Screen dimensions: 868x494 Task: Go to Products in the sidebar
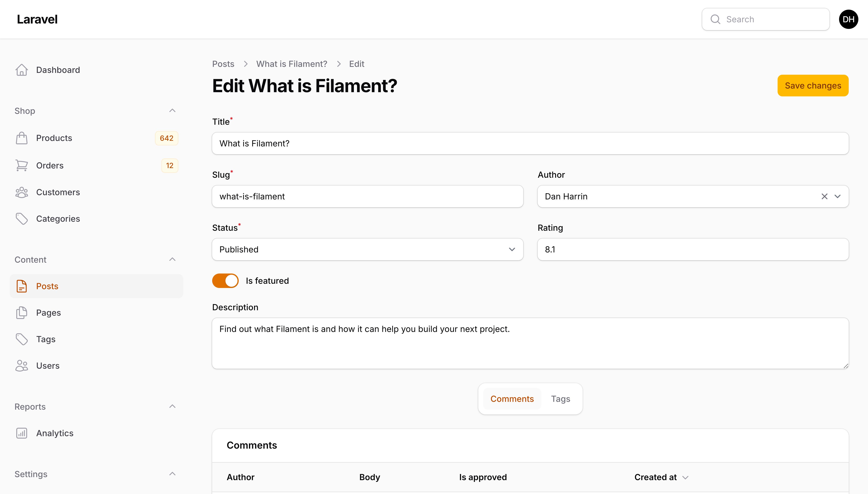pyautogui.click(x=96, y=138)
